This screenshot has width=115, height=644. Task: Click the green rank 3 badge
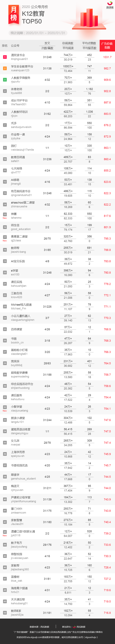click(x=5, y=80)
